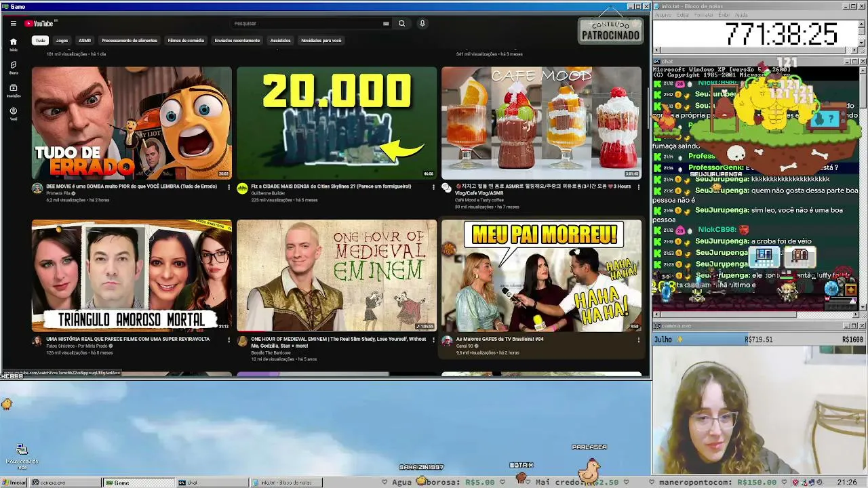Click the Canal 90 channel name
Screen dimensions: 868x488
465,346
